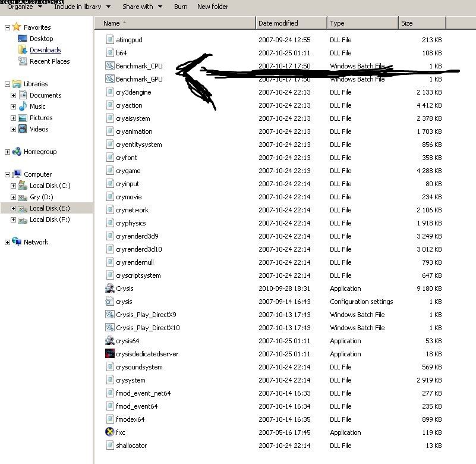Select Local Disk (C:) label
This screenshot has height=464, width=476.
50,186
